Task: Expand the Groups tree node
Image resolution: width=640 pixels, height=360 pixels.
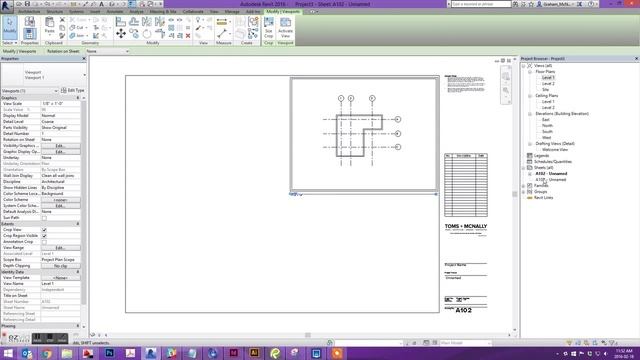Action: tap(524, 192)
